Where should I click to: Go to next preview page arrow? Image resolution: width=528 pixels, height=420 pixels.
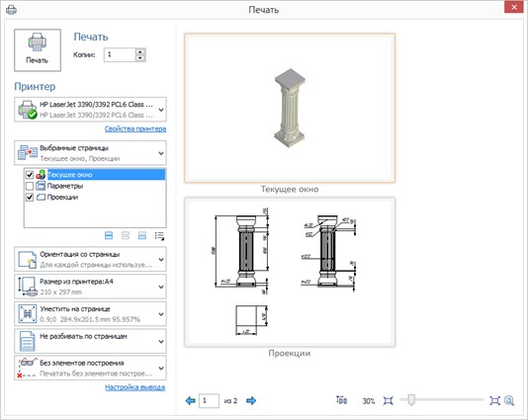251,400
